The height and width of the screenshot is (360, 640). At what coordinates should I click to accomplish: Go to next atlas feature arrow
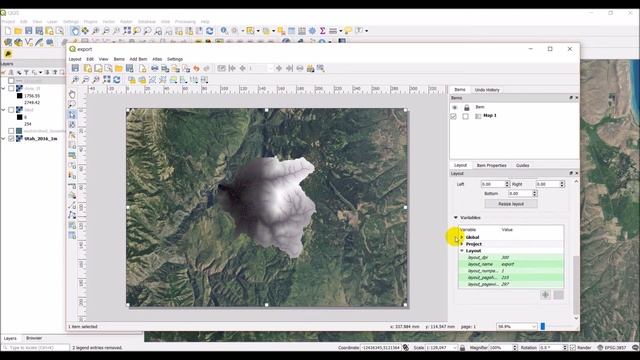279,69
